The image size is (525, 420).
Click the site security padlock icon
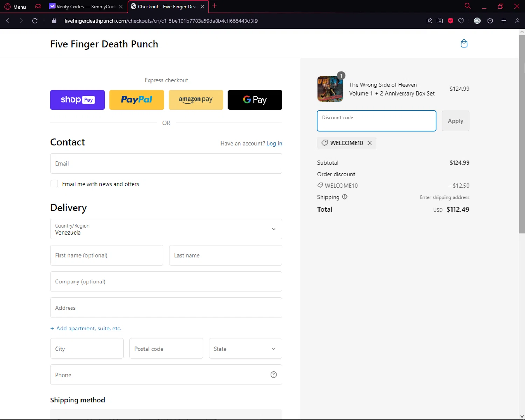click(54, 21)
